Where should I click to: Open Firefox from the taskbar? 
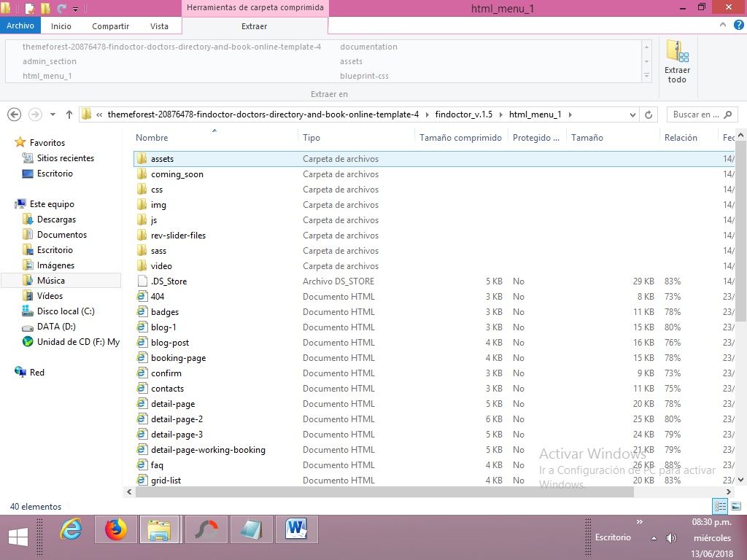pyautogui.click(x=116, y=529)
